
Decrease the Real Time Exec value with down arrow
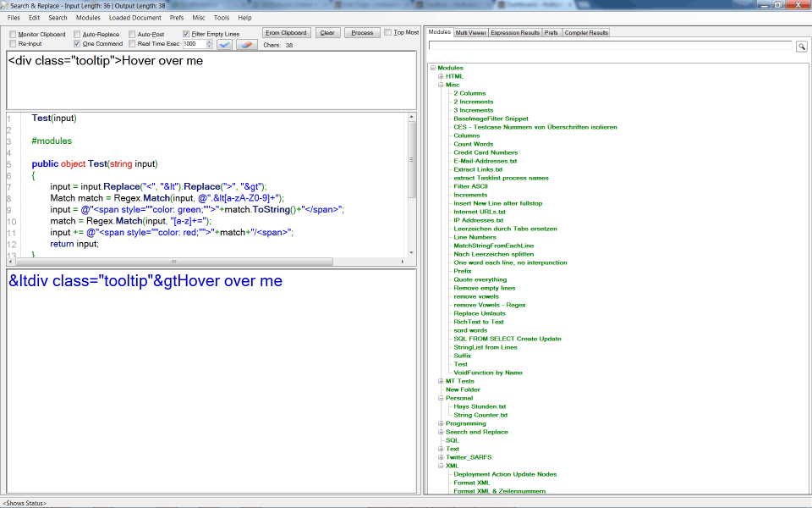(209, 46)
